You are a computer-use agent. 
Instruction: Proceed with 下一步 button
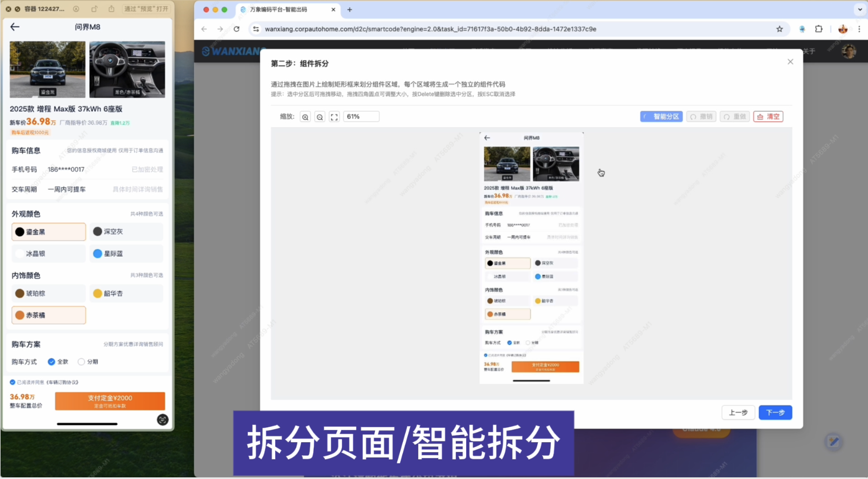(x=775, y=412)
